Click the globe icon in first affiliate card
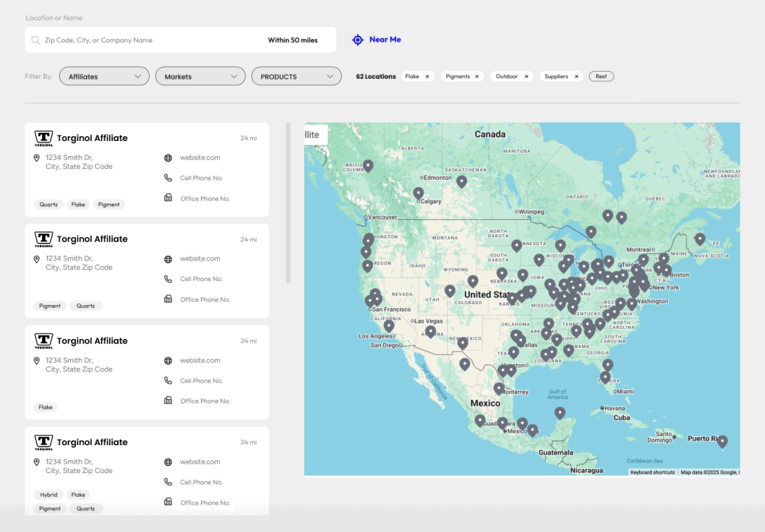 click(168, 158)
